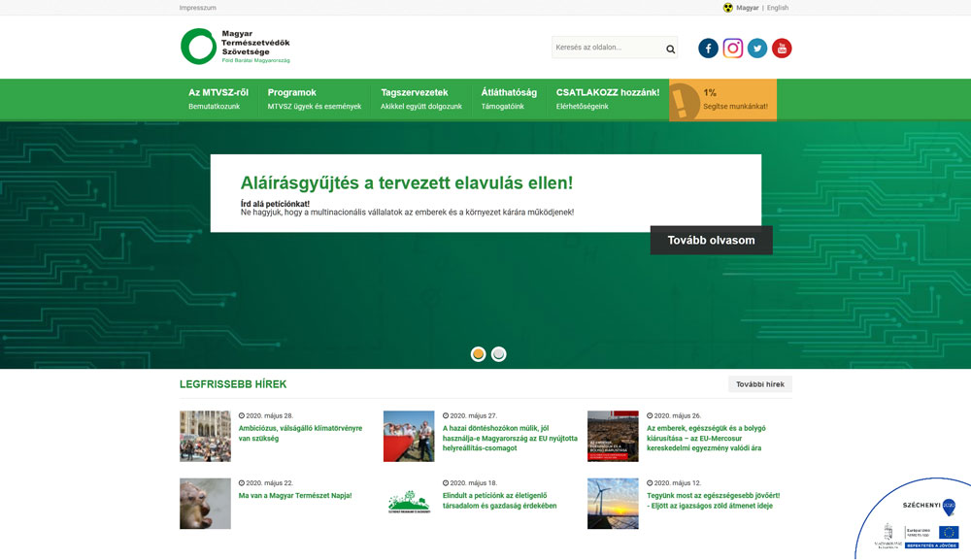
Task: Open the wind turbine news thumbnail
Action: pos(613,503)
